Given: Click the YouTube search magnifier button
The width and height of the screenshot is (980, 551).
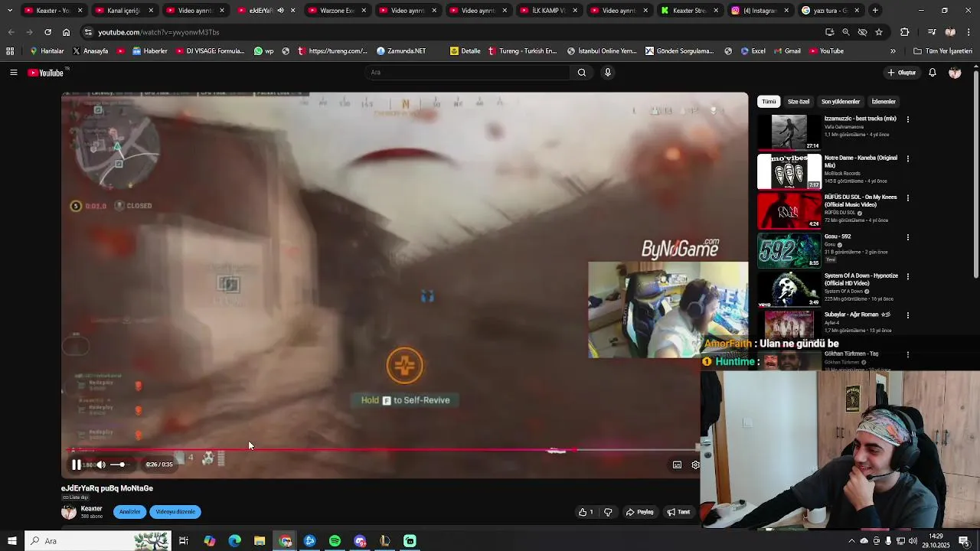Looking at the screenshot, I should (x=582, y=73).
